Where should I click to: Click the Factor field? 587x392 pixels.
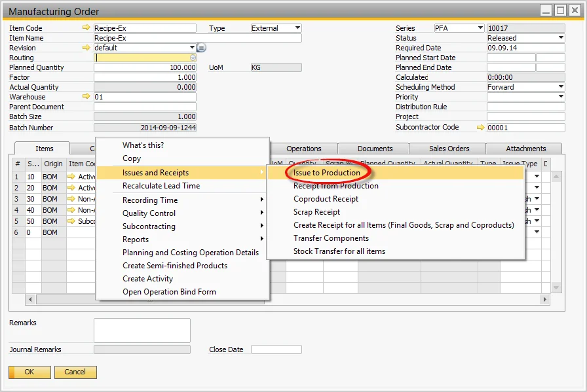point(145,77)
